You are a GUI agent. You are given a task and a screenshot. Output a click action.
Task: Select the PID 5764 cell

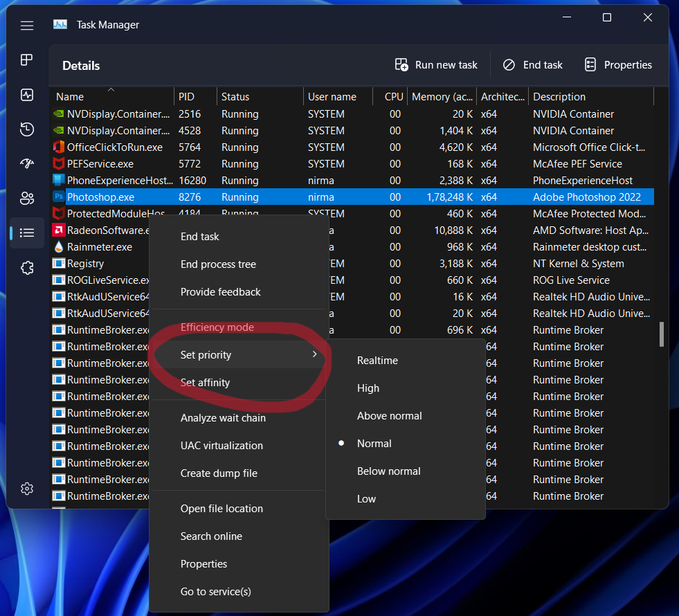click(x=190, y=147)
